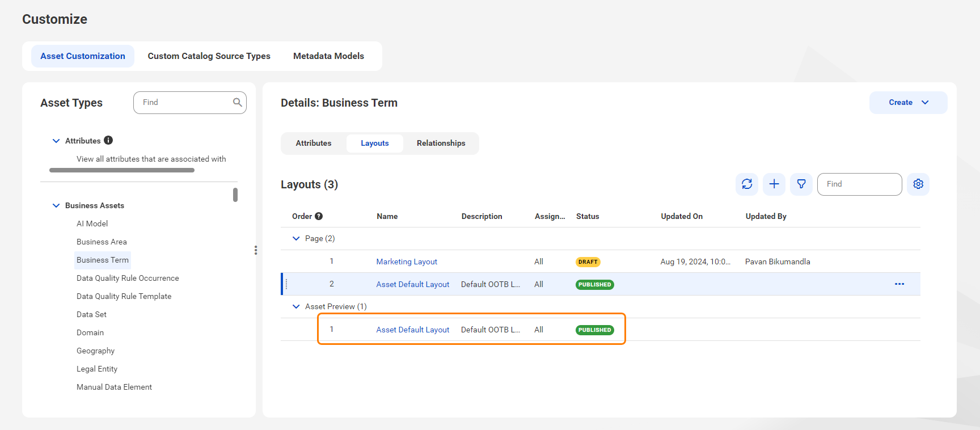The width and height of the screenshot is (980, 430).
Task: Collapse the Business Assets tree group
Action: [56, 205]
